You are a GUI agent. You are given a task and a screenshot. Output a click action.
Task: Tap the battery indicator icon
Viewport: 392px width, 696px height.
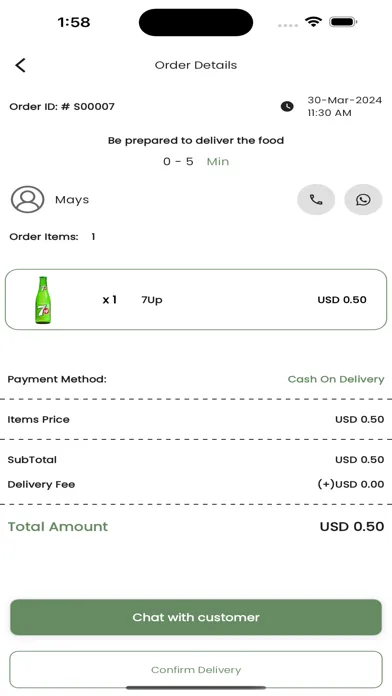click(343, 22)
